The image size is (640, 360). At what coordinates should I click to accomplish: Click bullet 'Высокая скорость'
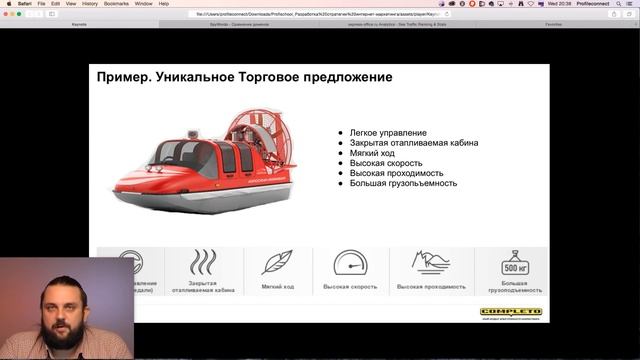click(x=386, y=163)
